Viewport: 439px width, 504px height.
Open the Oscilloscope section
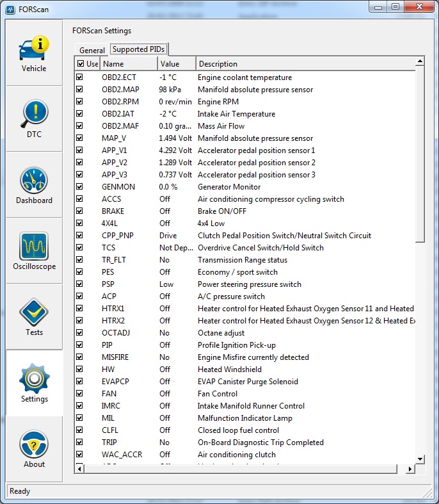tap(34, 250)
